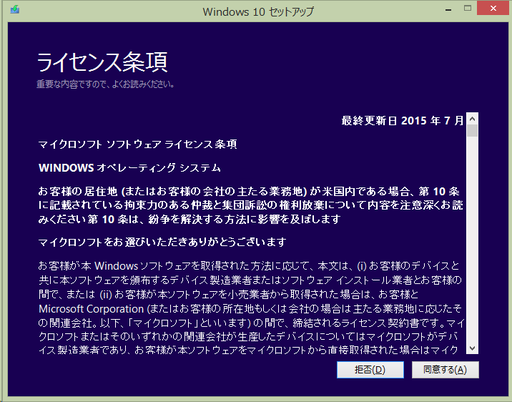Click the license text scrollbar down arrow
The width and height of the screenshot is (512, 402).
click(x=472, y=348)
